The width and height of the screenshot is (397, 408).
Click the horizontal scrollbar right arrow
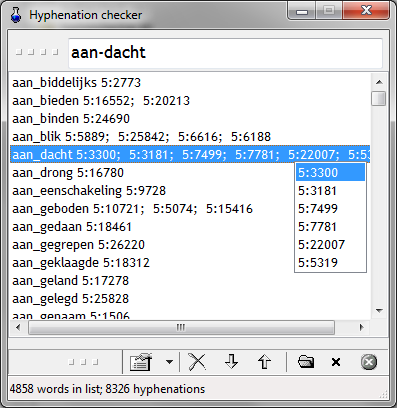362,327
